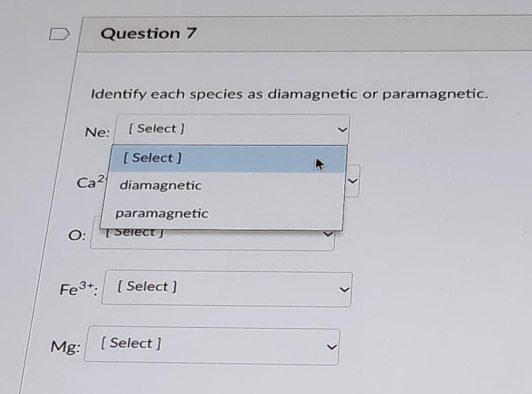The width and height of the screenshot is (532, 394).
Task: Click the bookmark flag icon beside Question 7
Action: point(59,34)
